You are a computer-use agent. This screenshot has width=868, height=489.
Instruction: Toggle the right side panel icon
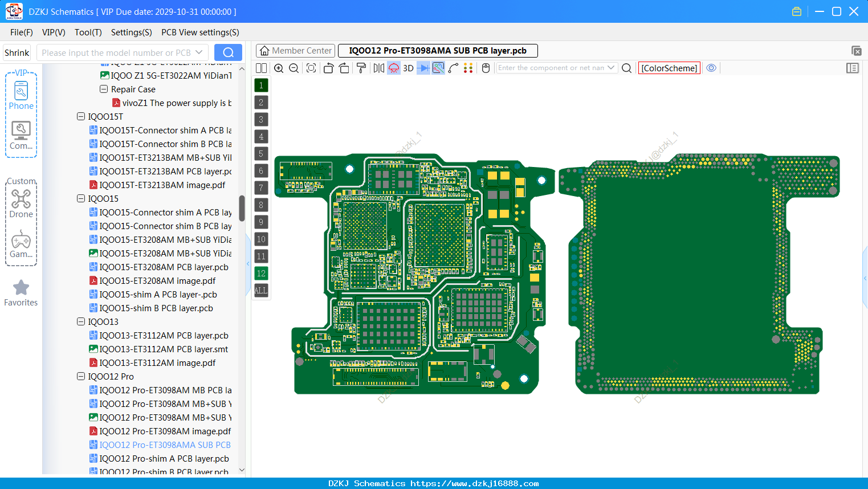pos(853,68)
